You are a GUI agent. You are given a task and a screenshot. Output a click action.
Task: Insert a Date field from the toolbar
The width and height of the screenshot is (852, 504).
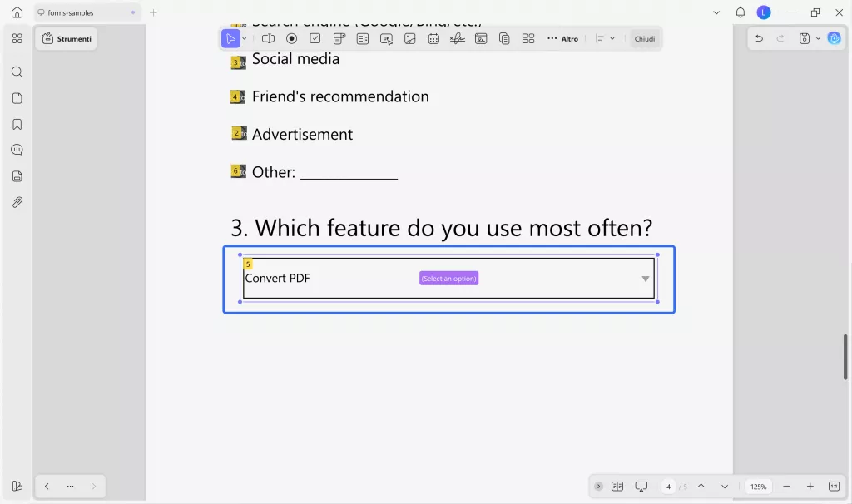[433, 38]
